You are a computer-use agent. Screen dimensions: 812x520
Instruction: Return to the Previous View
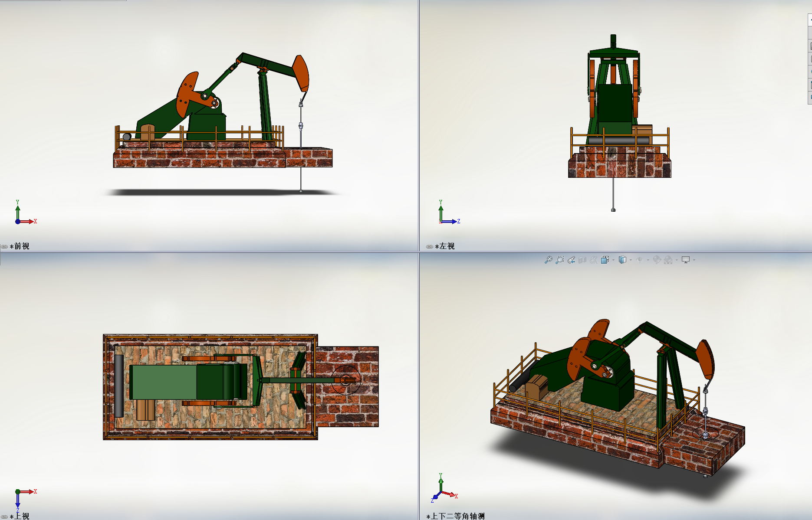(571, 260)
